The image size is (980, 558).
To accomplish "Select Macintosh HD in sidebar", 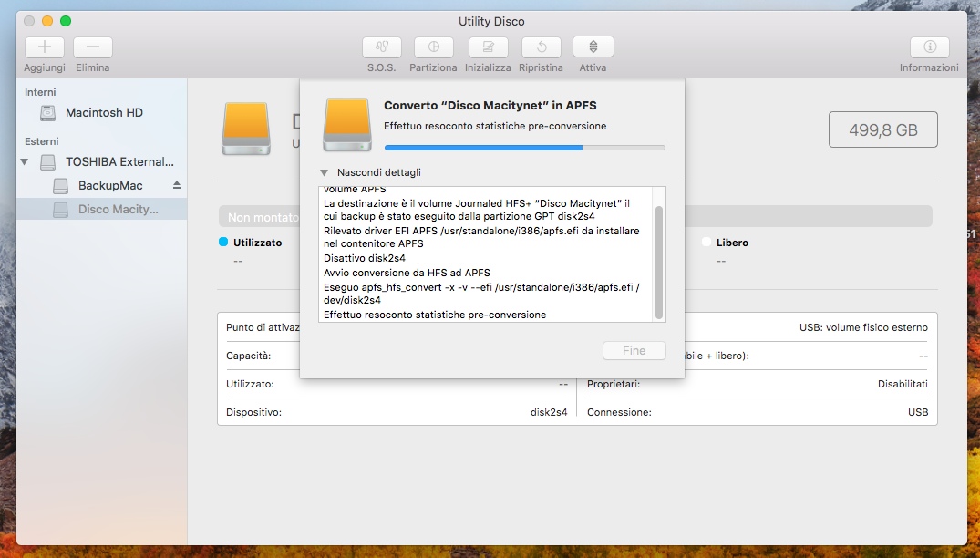I will point(104,113).
